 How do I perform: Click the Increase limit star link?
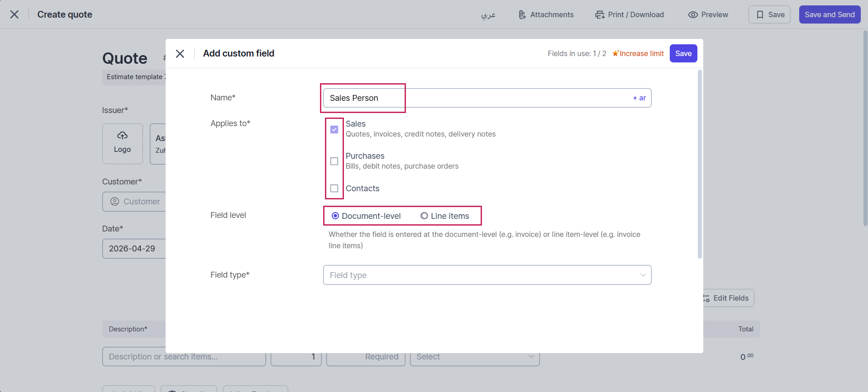point(638,54)
